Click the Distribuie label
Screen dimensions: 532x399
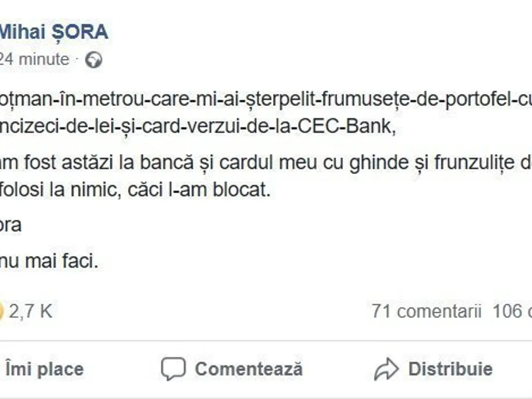(x=450, y=369)
